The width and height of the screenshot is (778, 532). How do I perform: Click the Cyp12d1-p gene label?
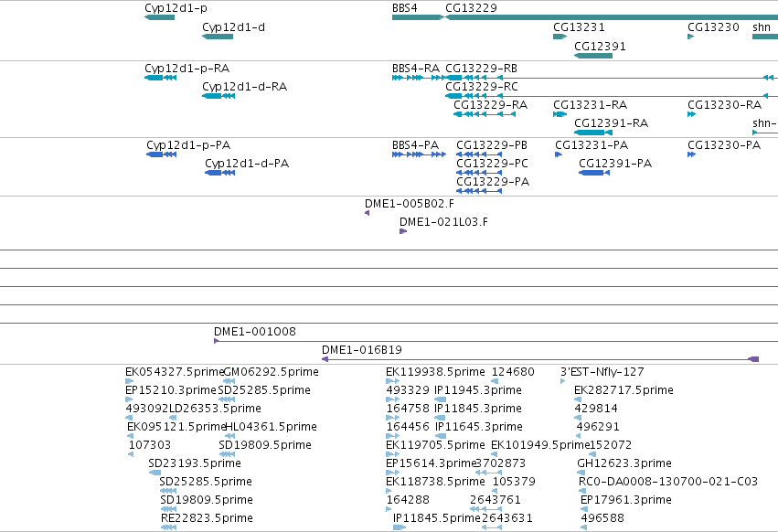tap(176, 8)
